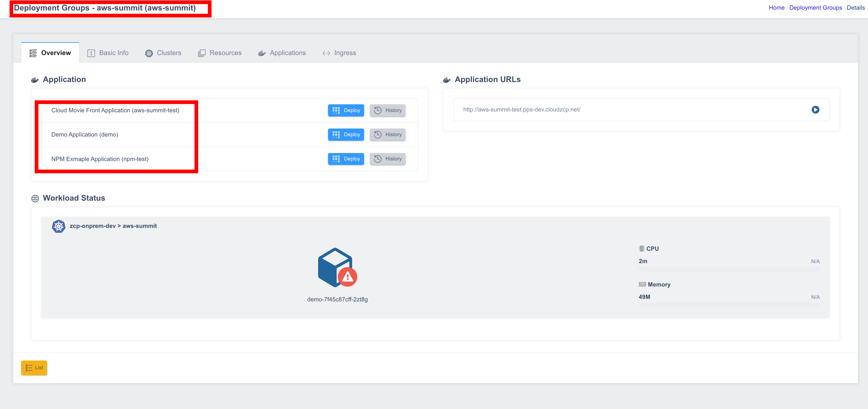Click the CPU chip icon
Screen dimensions: 868x409
click(x=642, y=249)
